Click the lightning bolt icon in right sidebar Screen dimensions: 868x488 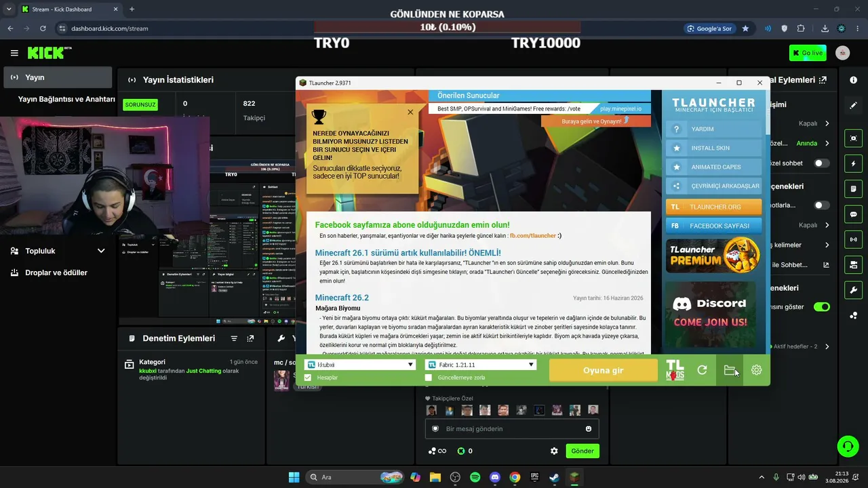pos(853,163)
